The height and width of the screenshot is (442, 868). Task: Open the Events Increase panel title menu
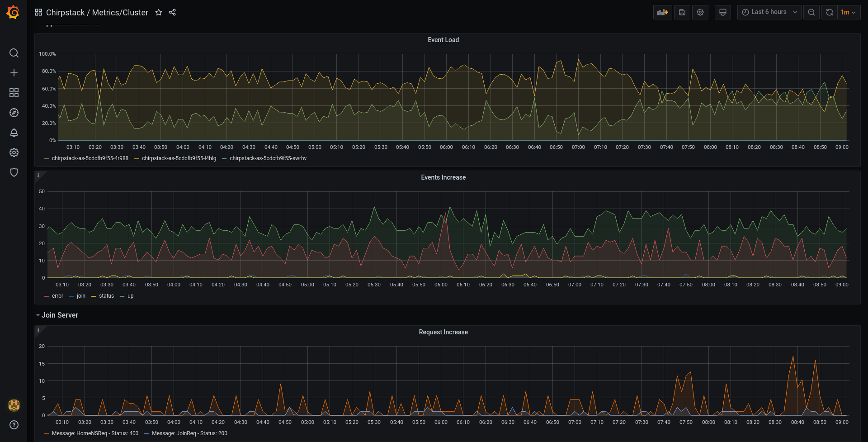tap(443, 177)
